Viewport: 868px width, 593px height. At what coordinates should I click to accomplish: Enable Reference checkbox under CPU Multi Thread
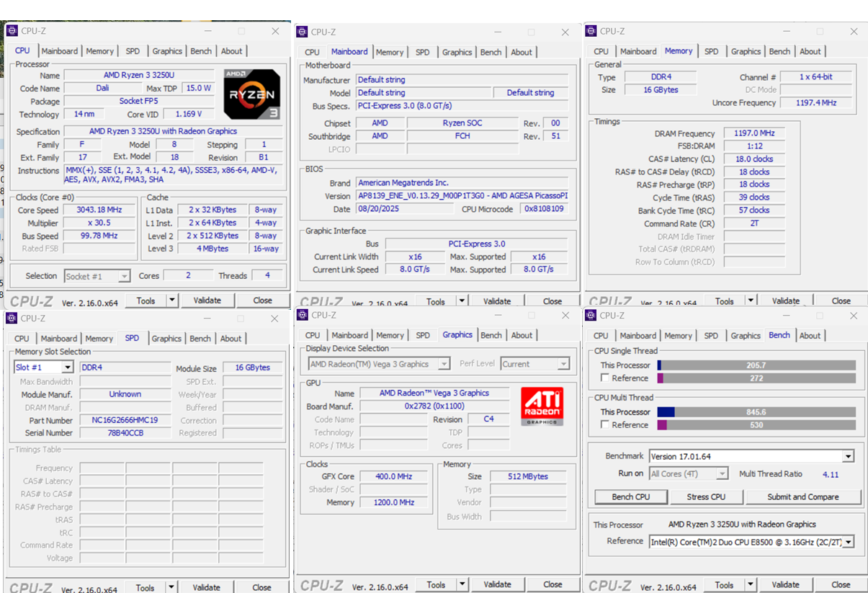pos(605,424)
